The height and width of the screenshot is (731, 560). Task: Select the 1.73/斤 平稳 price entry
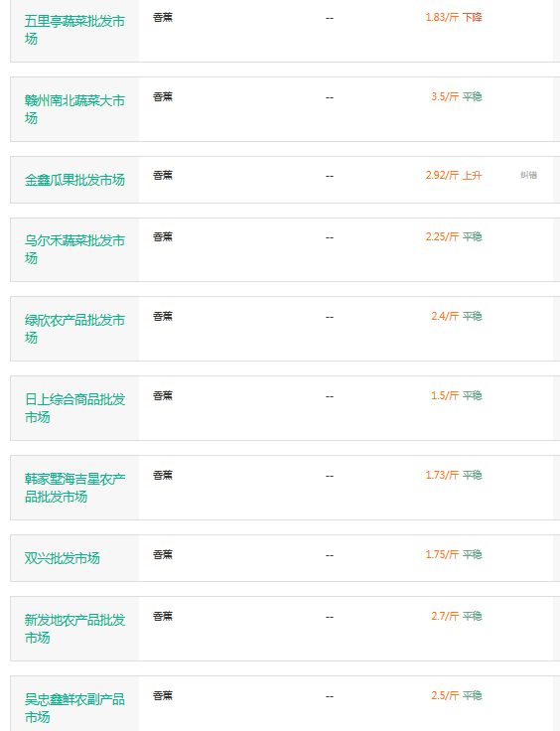point(454,475)
